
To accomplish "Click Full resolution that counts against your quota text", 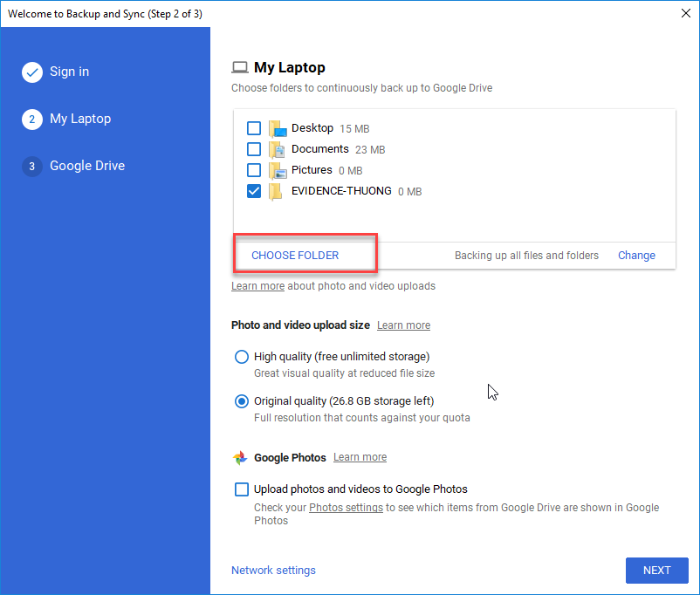I will coord(362,418).
